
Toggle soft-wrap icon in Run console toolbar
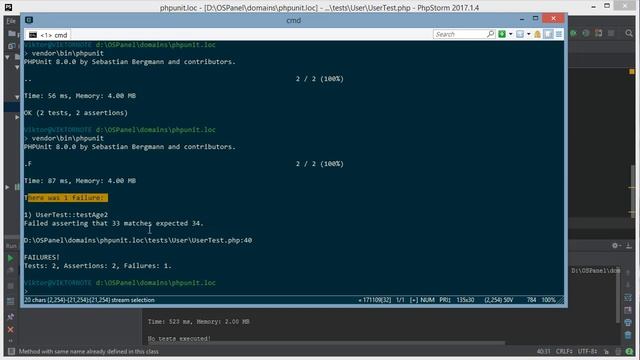click(628, 298)
